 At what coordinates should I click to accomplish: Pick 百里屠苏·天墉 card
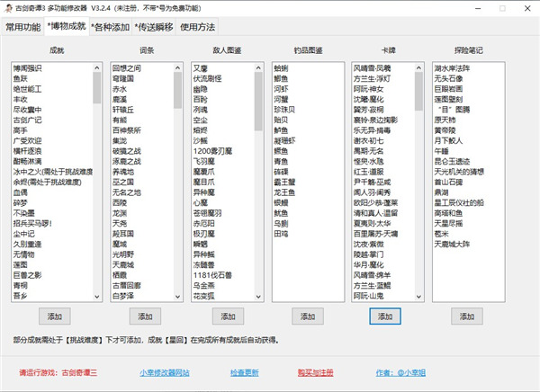375,234
